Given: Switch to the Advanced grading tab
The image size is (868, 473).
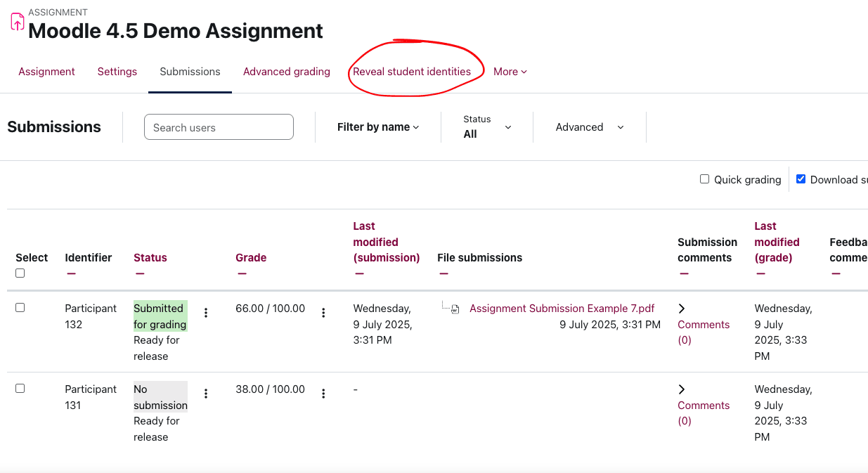Looking at the screenshot, I should (x=286, y=72).
